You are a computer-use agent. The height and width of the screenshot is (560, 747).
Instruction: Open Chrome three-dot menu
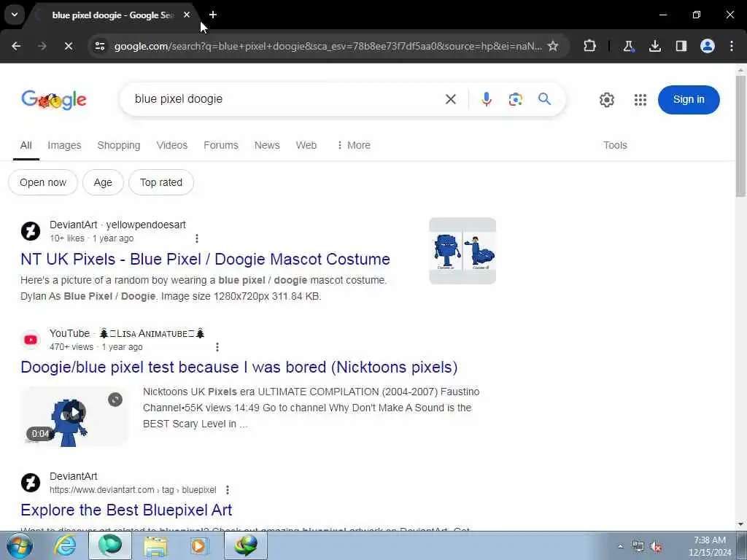732,46
